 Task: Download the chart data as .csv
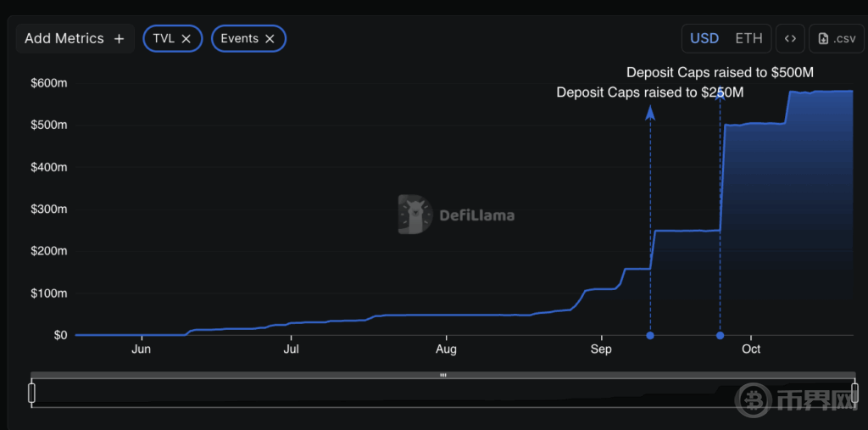coord(836,39)
